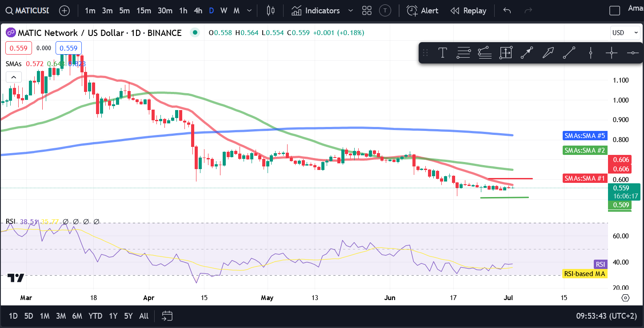
Task: Select the red horizontal resistance line
Action: click(510, 178)
